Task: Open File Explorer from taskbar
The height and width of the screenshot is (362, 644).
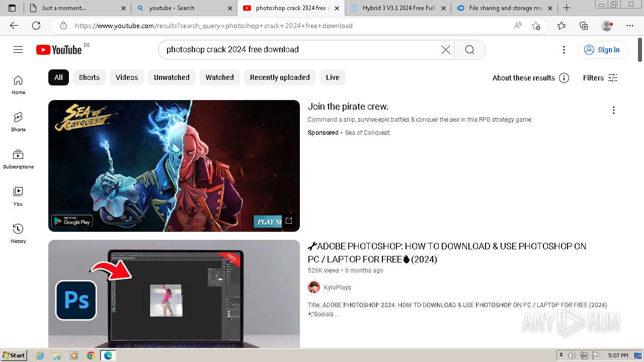Action: pyautogui.click(x=57, y=355)
